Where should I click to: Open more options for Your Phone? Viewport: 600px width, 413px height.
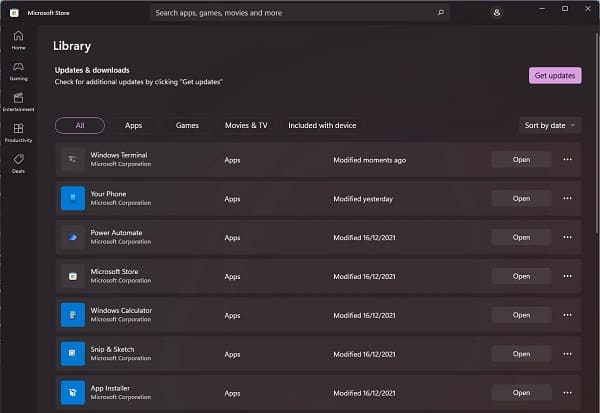pos(567,198)
